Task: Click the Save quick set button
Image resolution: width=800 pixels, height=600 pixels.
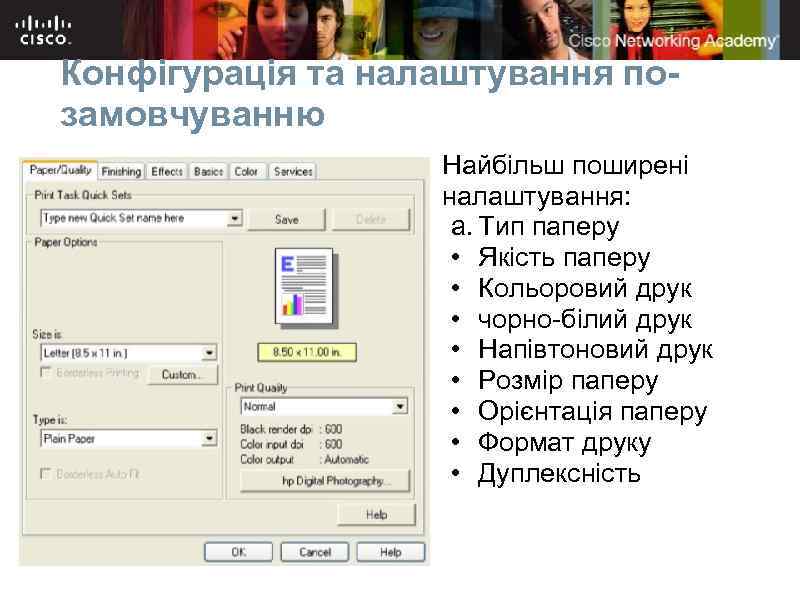Action: [286, 217]
